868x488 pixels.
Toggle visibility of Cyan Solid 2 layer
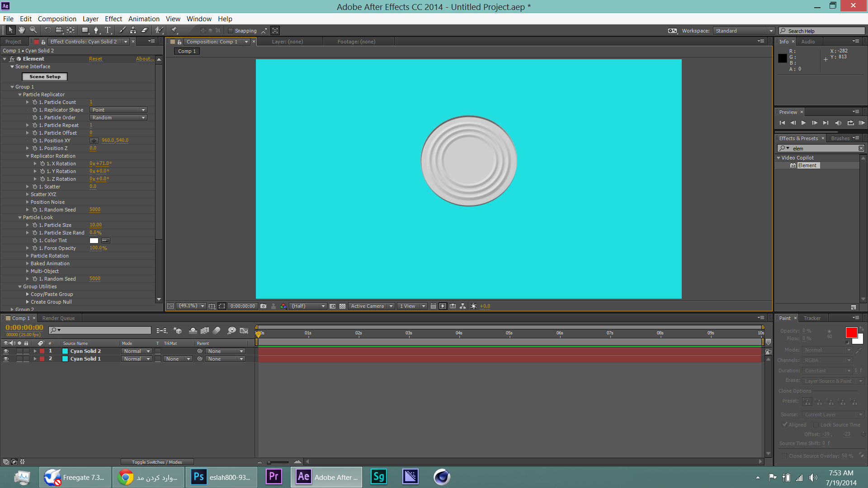click(6, 351)
